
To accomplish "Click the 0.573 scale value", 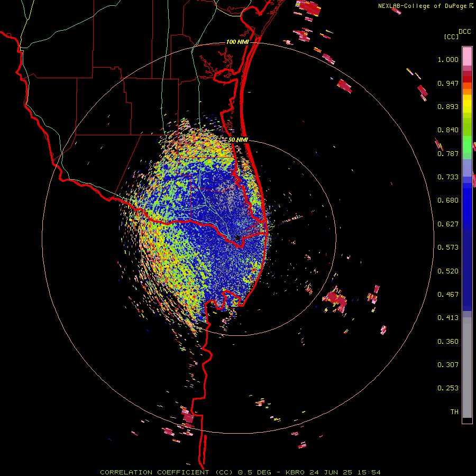I will coord(448,248).
